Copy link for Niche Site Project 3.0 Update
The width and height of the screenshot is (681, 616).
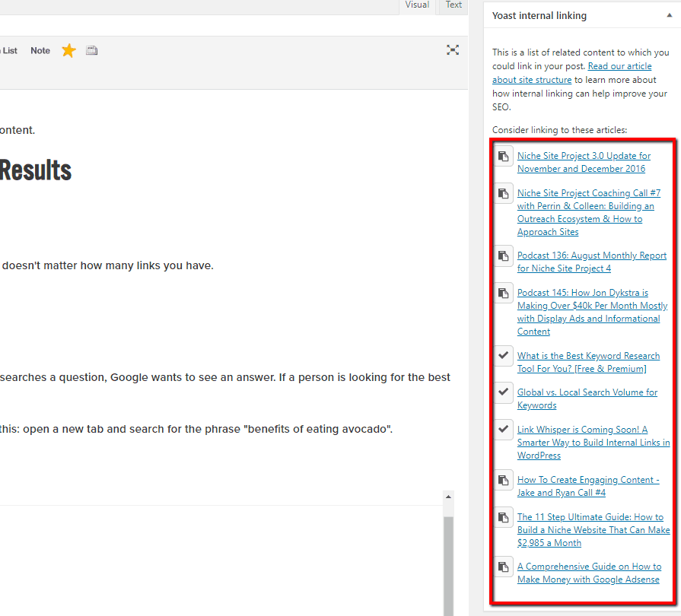click(x=504, y=156)
